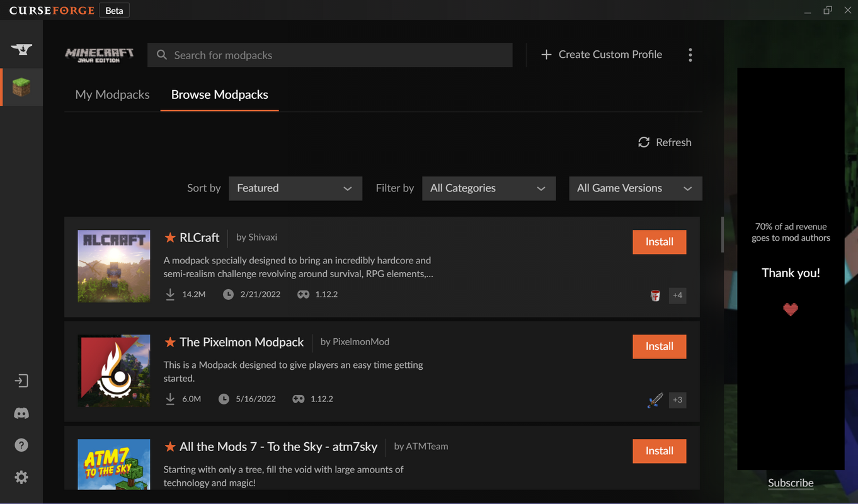Click author name Shivaxi
Viewport: 858px width, 504px height.
(x=263, y=238)
